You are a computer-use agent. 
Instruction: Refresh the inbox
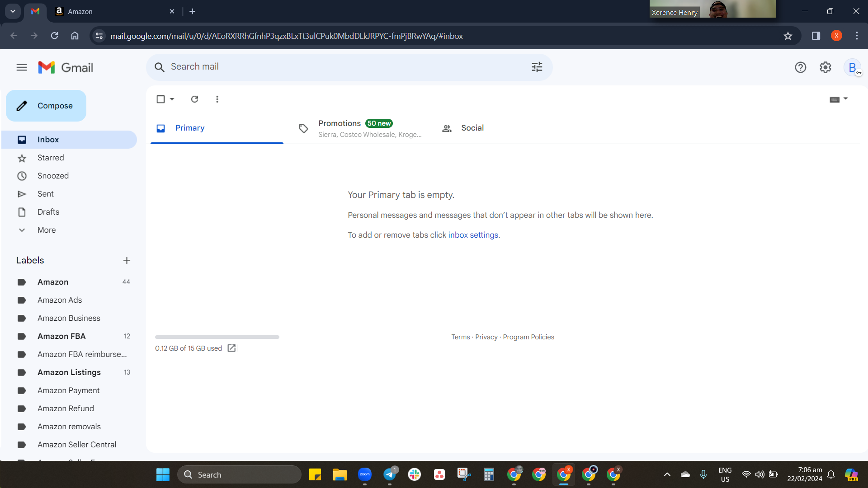pyautogui.click(x=194, y=99)
